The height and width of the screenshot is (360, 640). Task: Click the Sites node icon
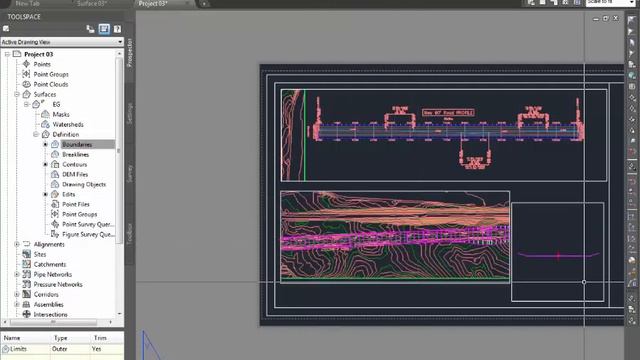(27, 254)
